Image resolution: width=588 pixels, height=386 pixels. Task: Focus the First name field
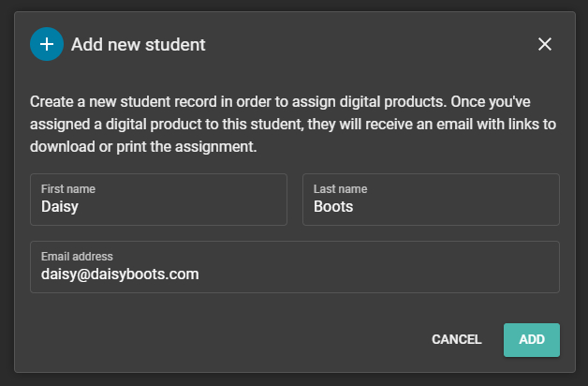click(158, 200)
